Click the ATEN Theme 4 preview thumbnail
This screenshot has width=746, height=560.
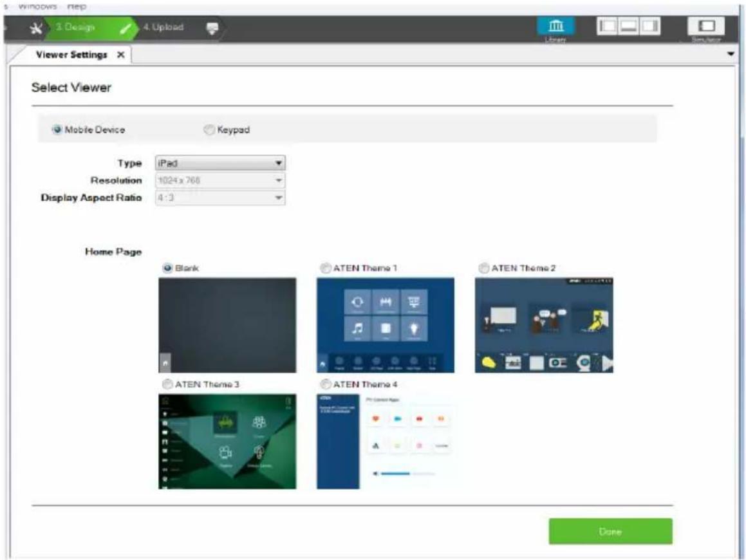[x=386, y=441]
